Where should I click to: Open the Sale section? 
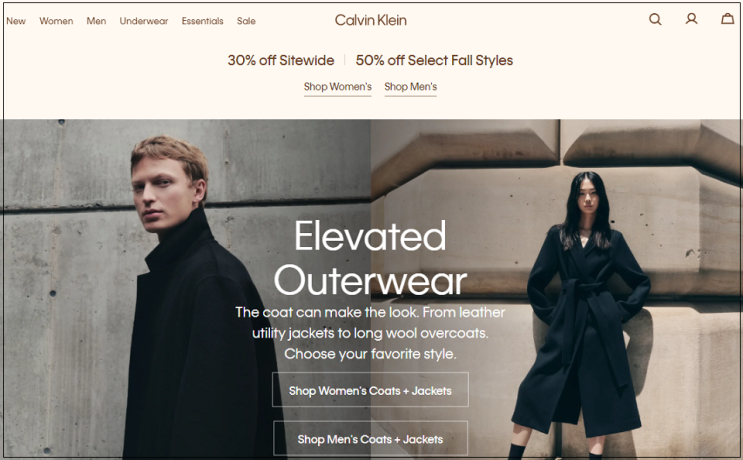coord(246,21)
